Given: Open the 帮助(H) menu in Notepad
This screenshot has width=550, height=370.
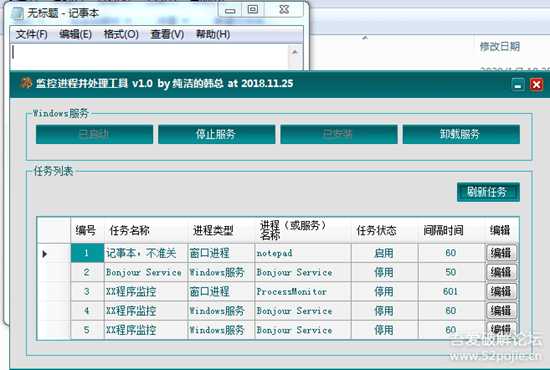Looking at the screenshot, I should (213, 34).
